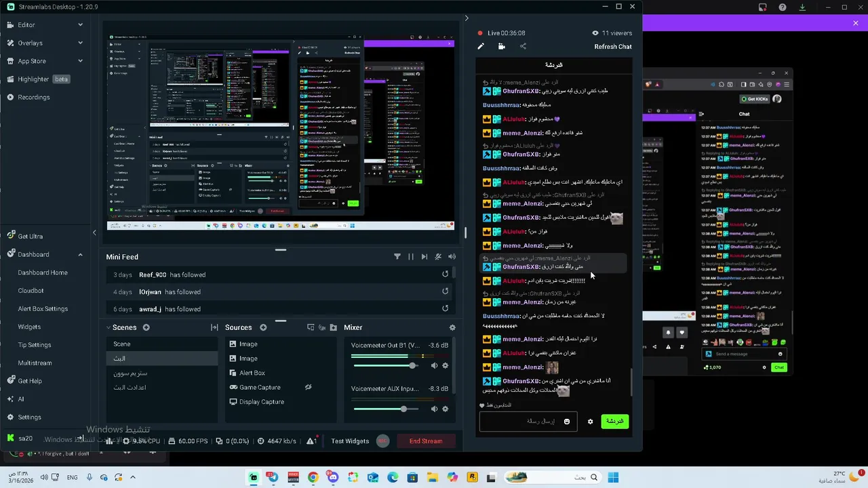Open the scene transitions icon
Screen dimensions: 868x488
(214, 327)
